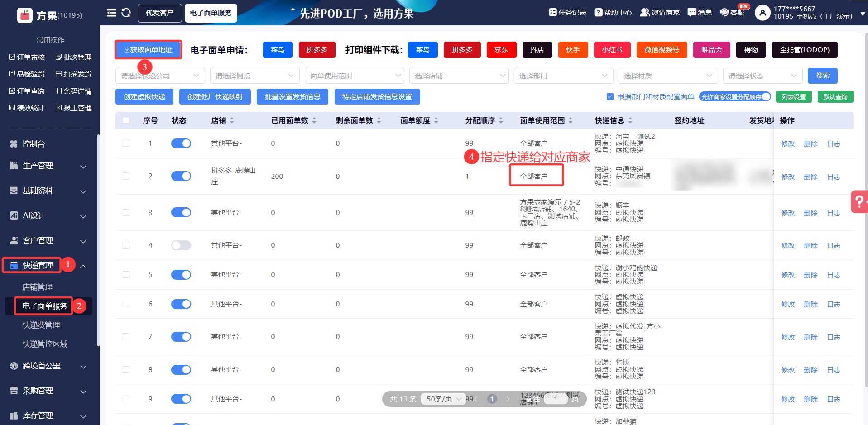Change 50条/页 page size dropdown
Image resolution: width=868 pixels, height=425 pixels.
pos(443,399)
